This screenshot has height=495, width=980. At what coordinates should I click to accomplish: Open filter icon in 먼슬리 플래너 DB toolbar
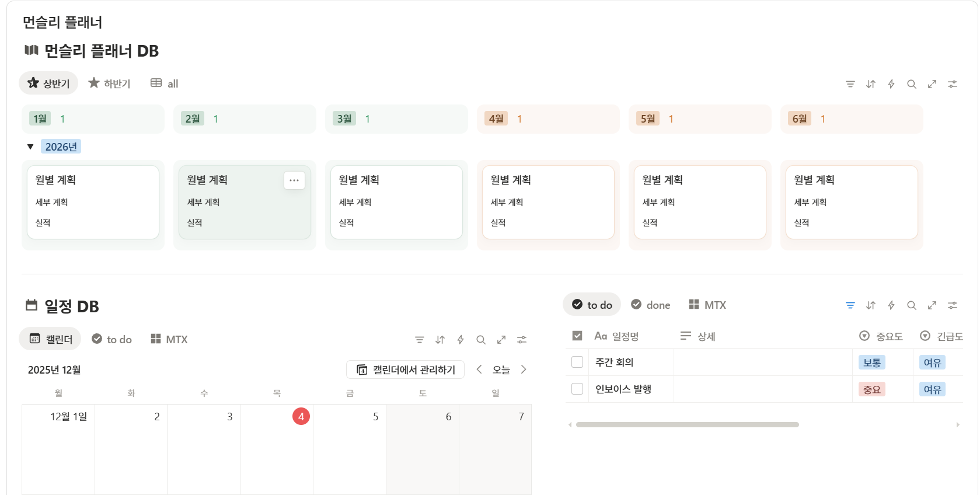850,84
